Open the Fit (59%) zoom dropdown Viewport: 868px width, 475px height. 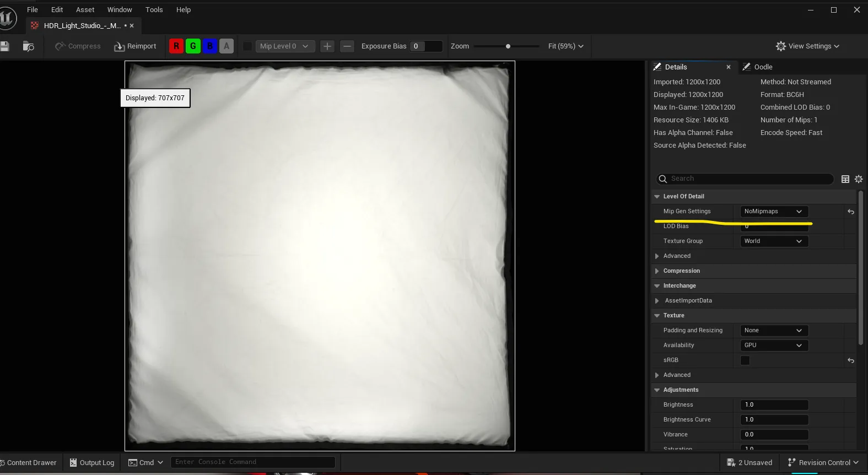(x=565, y=46)
